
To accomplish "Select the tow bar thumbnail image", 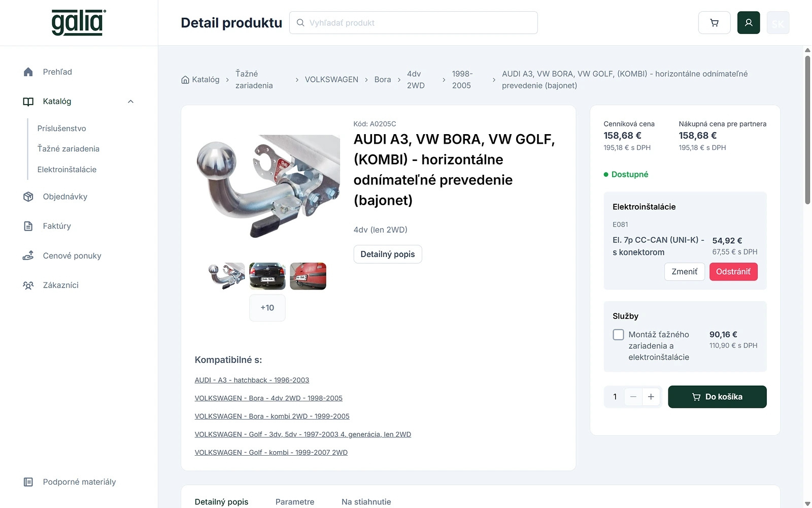I will tap(227, 276).
